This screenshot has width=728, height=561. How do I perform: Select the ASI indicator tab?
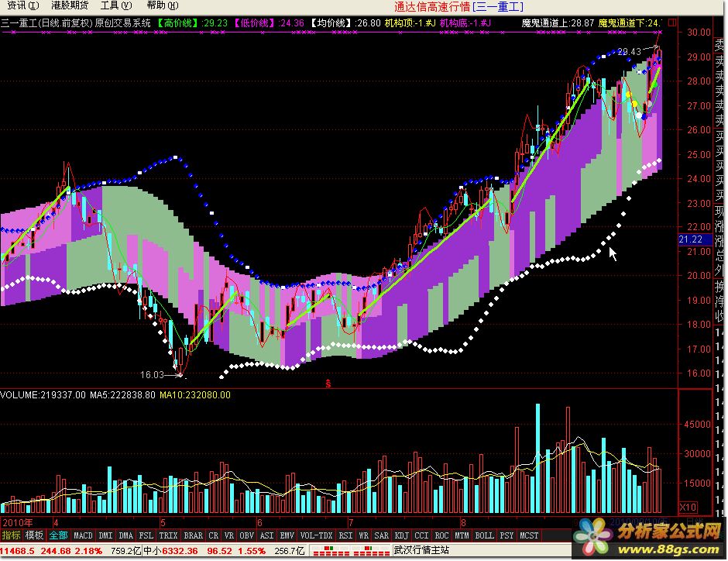(266, 535)
